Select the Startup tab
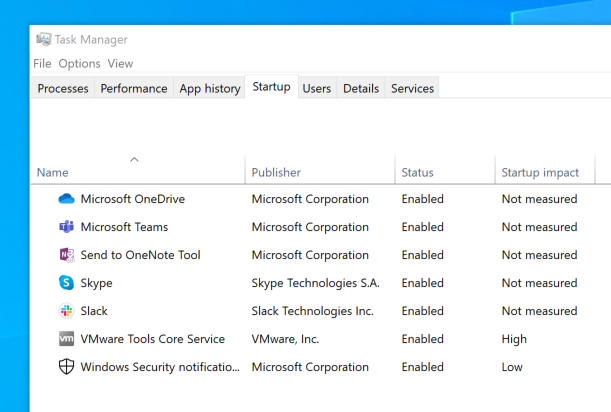Screen dimensions: 611x412 tap(272, 87)
